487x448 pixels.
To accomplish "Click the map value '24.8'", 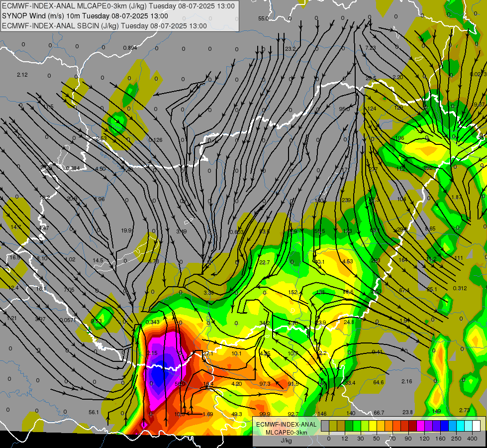I will tap(349, 322).
